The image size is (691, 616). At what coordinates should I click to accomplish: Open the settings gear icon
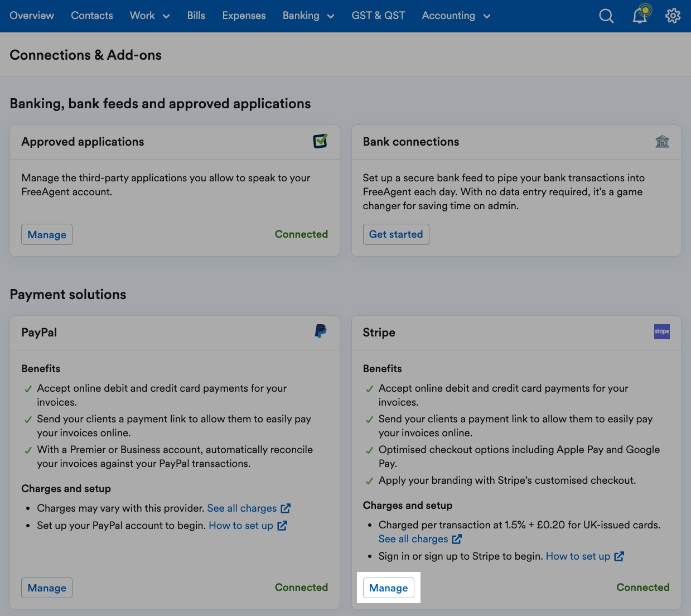[673, 16]
